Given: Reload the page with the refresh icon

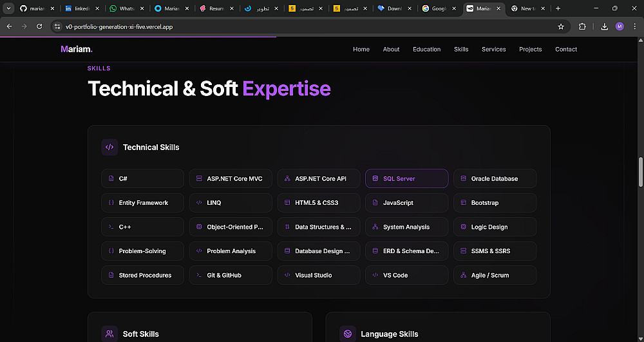Looking at the screenshot, I should point(40,26).
